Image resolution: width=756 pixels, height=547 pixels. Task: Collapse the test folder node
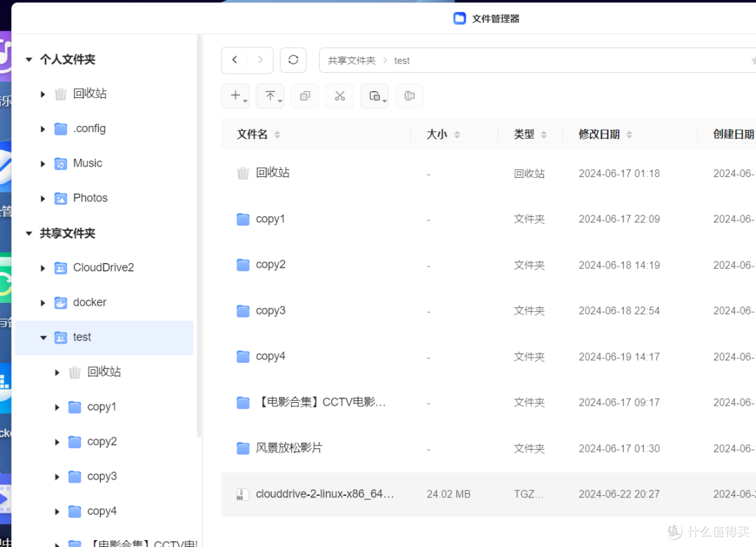43,338
